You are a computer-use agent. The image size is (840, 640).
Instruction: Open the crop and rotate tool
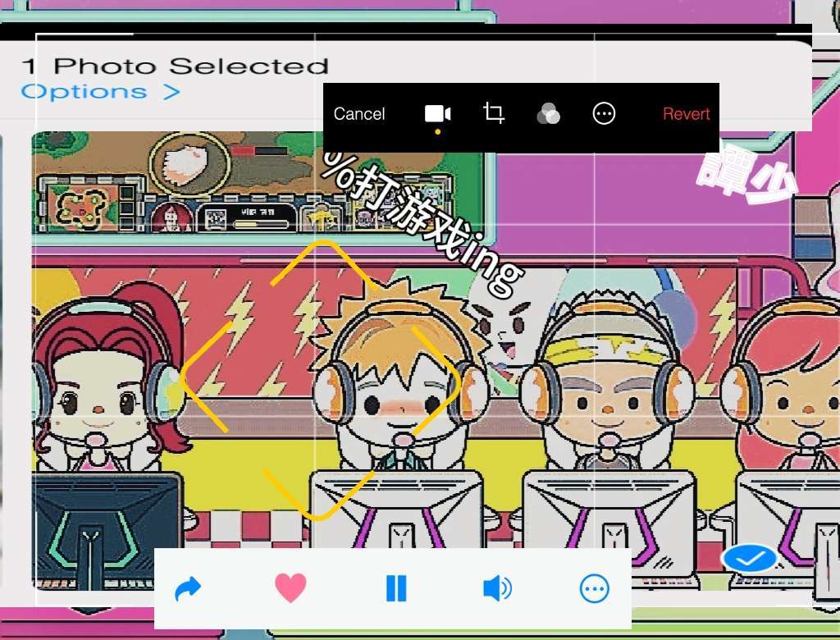(x=493, y=113)
